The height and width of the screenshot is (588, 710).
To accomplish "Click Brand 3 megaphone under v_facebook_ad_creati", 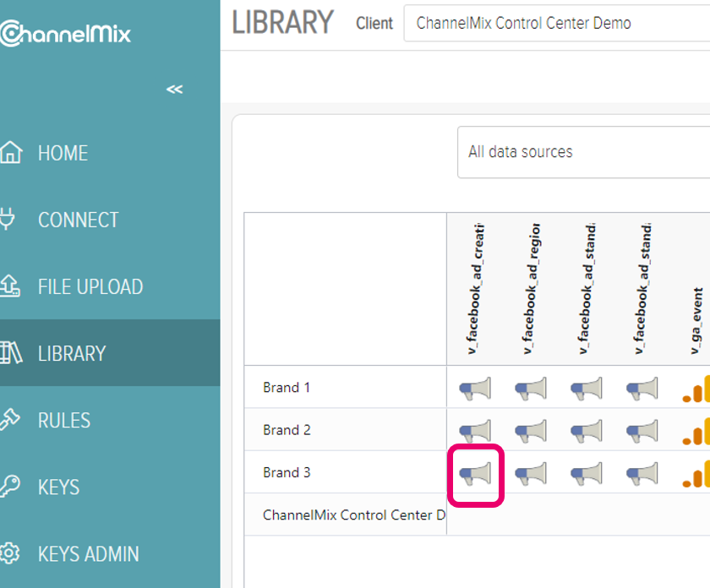I will point(475,474).
